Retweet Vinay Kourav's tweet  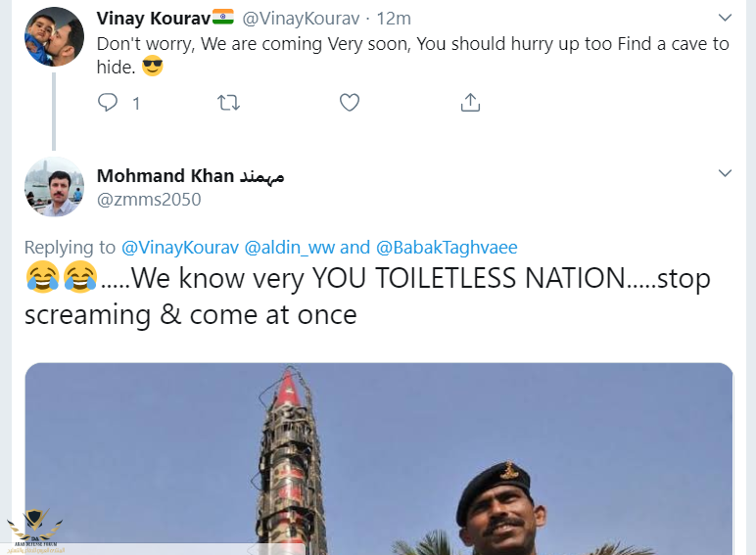click(x=228, y=102)
